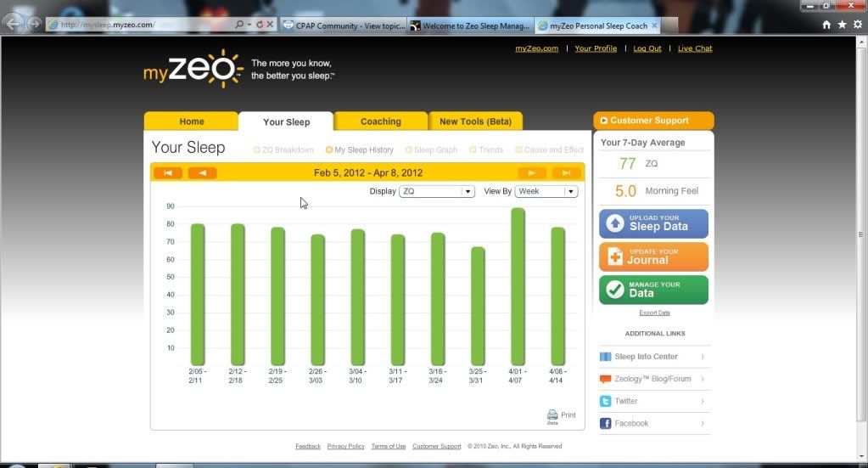
Task: Open the Live Chat link
Action: click(695, 48)
